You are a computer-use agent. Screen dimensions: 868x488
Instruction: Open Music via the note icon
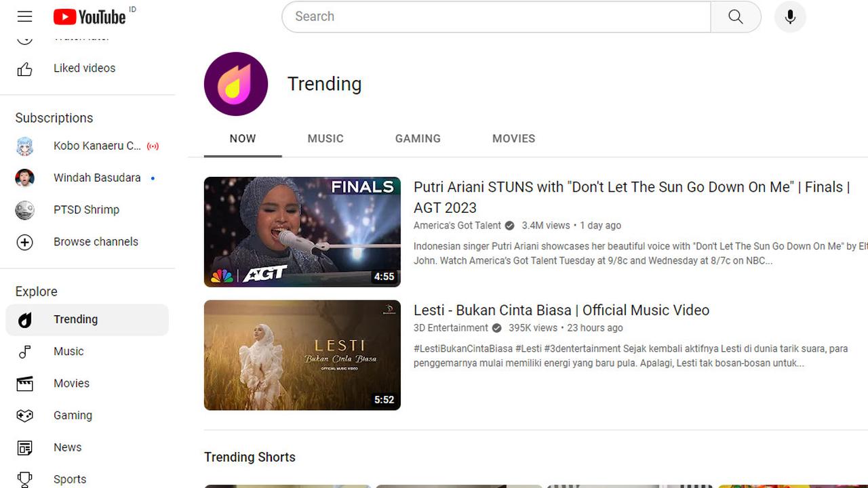point(24,351)
